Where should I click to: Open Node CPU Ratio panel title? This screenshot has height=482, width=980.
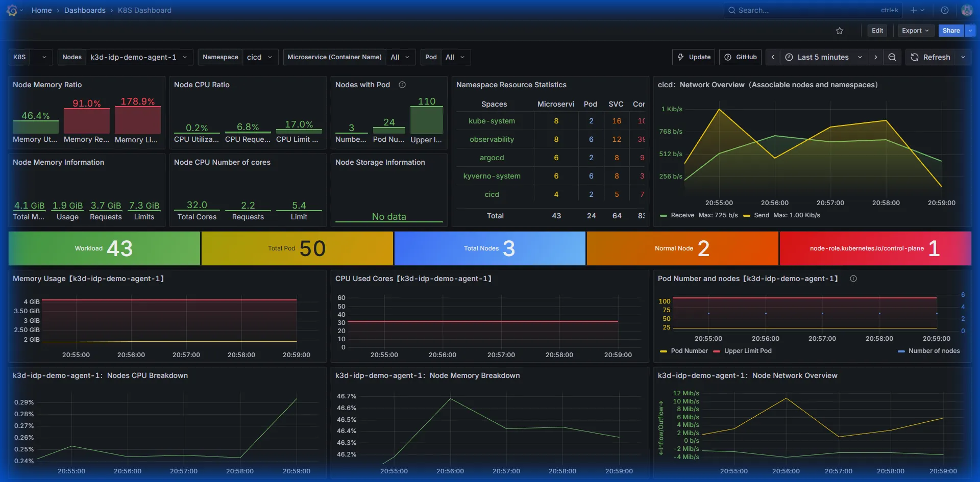202,85
